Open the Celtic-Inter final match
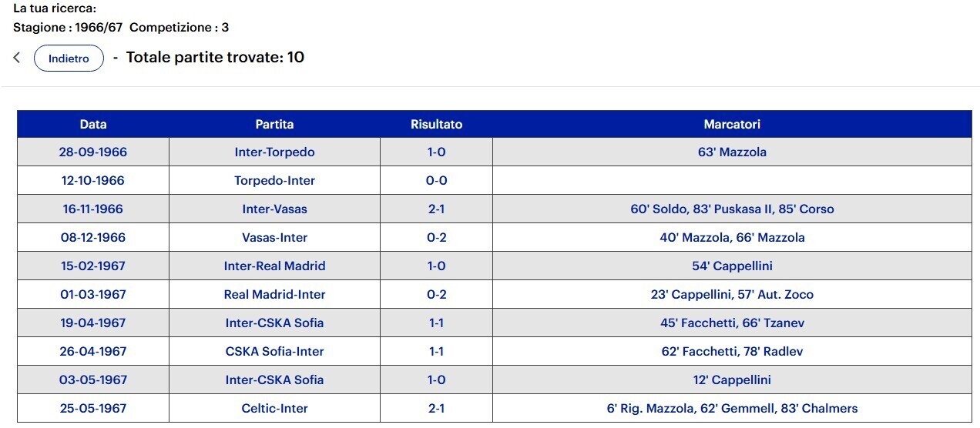The width and height of the screenshot is (980, 428). (274, 409)
